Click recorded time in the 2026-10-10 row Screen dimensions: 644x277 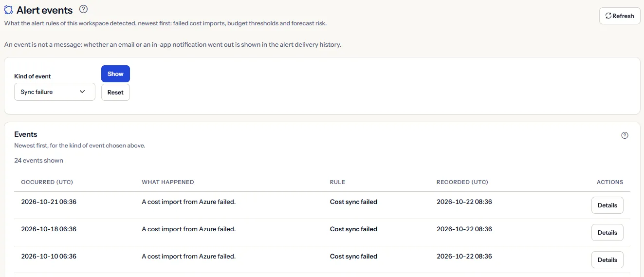click(464, 257)
